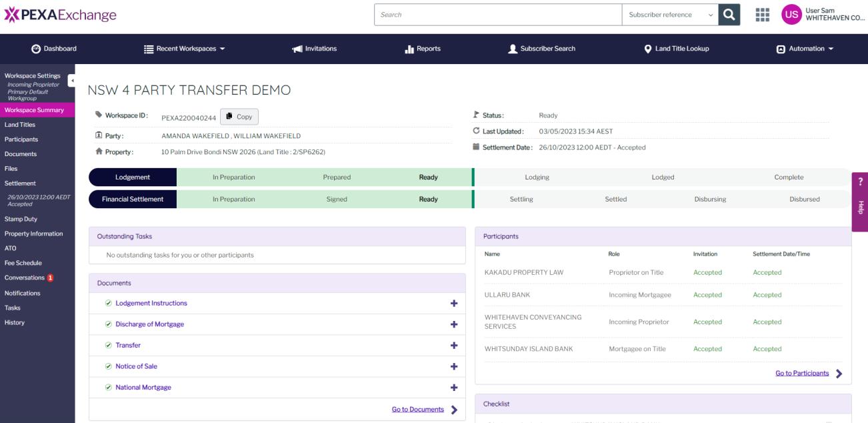Open the Notice of Sale link

[137, 366]
